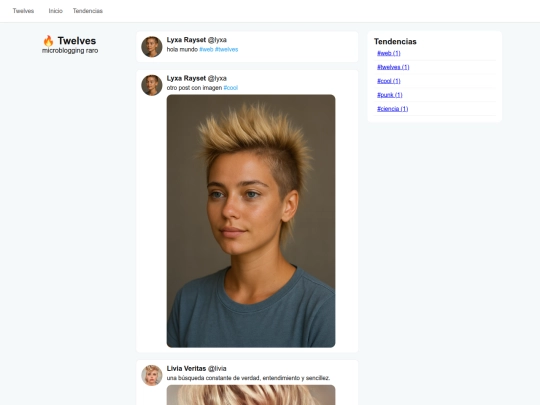Click Lyxa Rayset name on 'hola mundo' post
The width and height of the screenshot is (540, 405).
click(x=186, y=40)
